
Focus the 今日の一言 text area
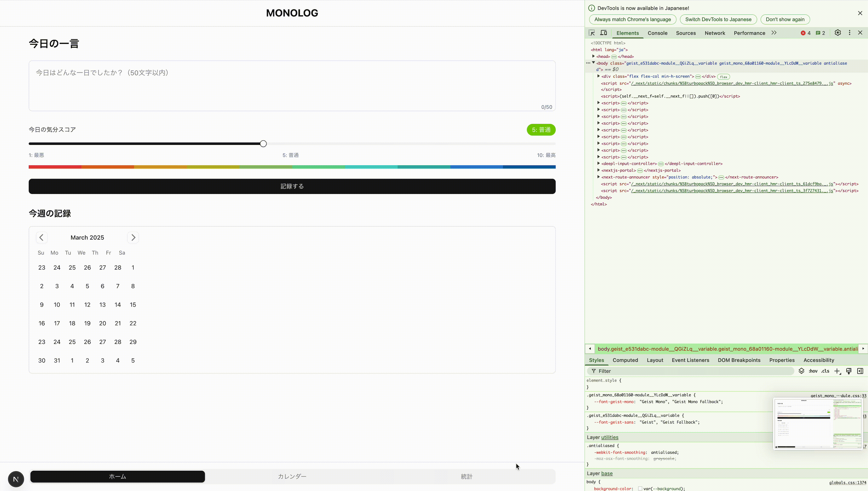pyautogui.click(x=292, y=86)
